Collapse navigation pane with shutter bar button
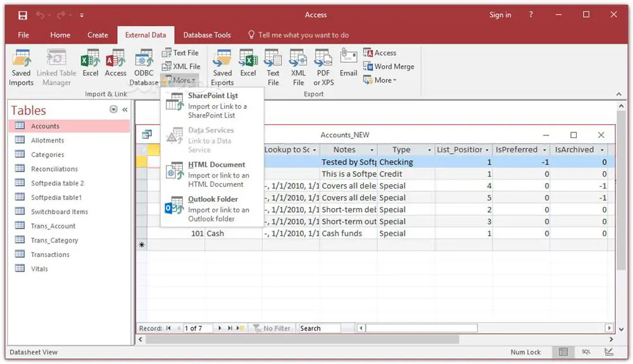 point(125,110)
